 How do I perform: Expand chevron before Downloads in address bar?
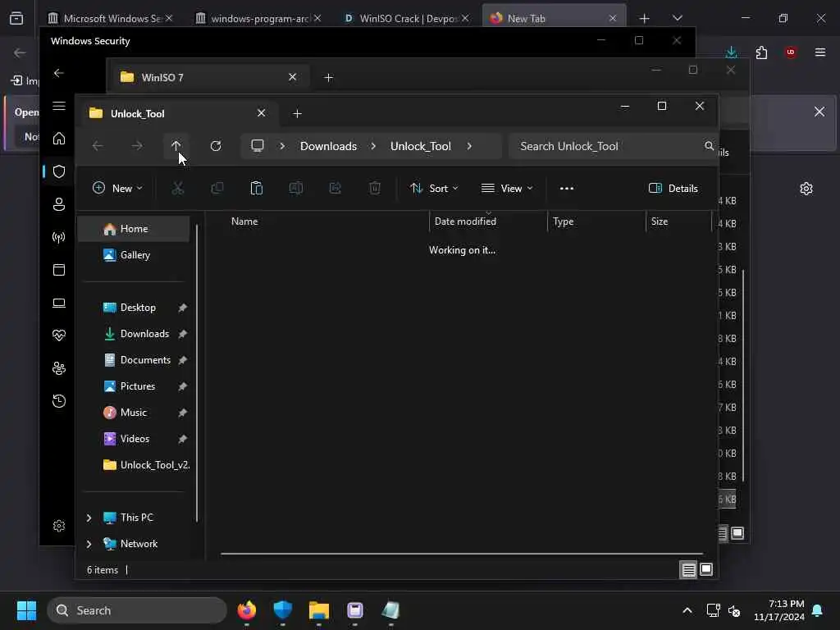pyautogui.click(x=282, y=146)
